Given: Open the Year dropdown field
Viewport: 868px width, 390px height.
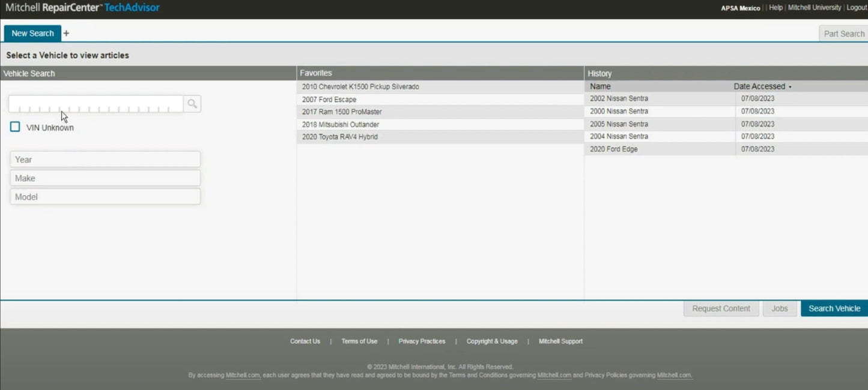Looking at the screenshot, I should [105, 159].
